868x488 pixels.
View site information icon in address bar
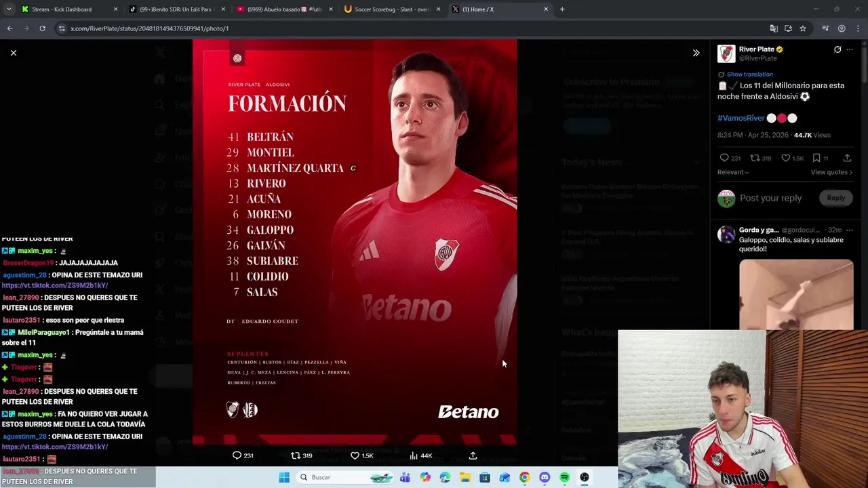click(61, 28)
